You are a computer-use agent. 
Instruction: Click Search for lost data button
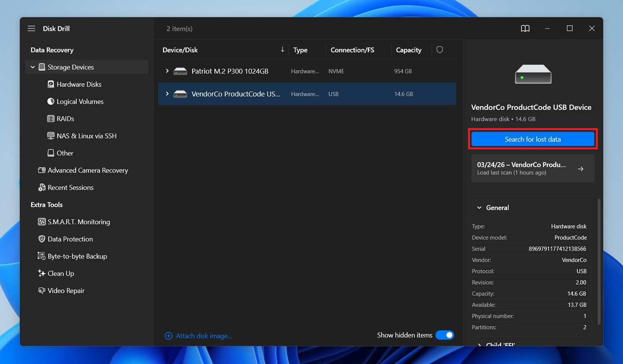pos(533,139)
